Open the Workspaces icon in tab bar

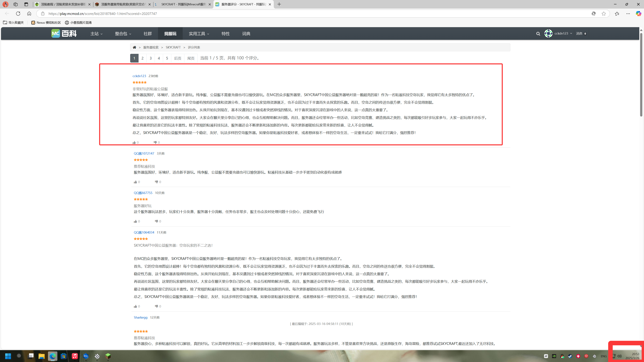pyautogui.click(x=16, y=4)
